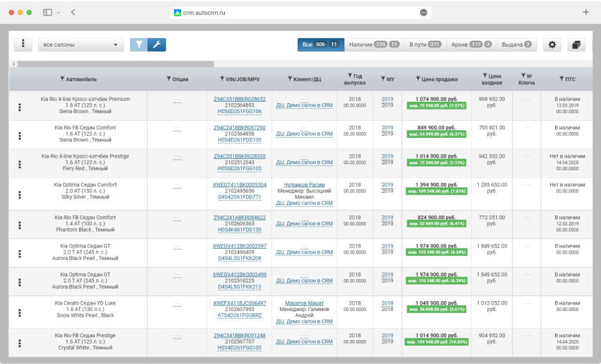Open the Safari sidebar toggle icon
601x364 pixels.
pos(47,13)
